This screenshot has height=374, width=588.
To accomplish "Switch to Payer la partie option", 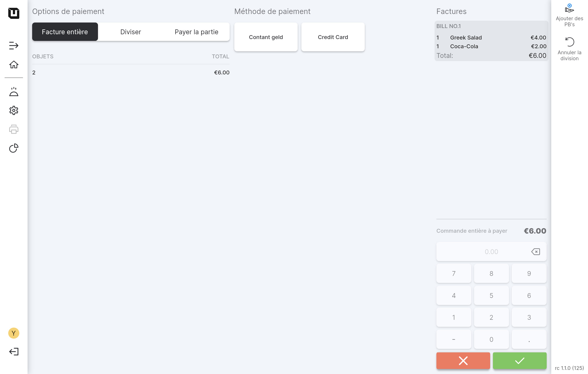I will [x=196, y=32].
